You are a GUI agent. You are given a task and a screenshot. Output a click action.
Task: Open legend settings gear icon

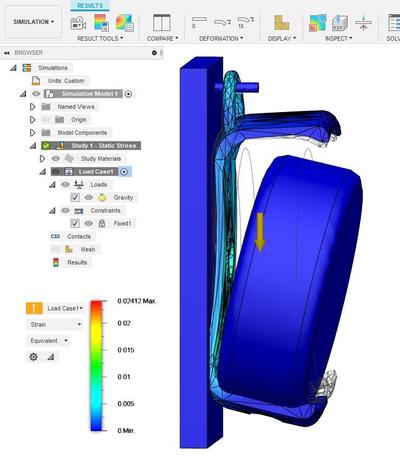(33, 357)
